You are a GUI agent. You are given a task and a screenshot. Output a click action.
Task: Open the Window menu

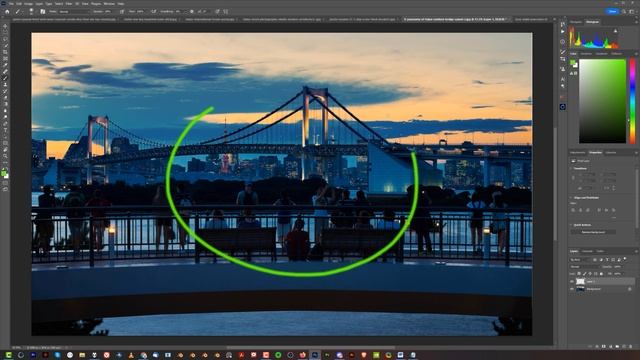click(109, 4)
